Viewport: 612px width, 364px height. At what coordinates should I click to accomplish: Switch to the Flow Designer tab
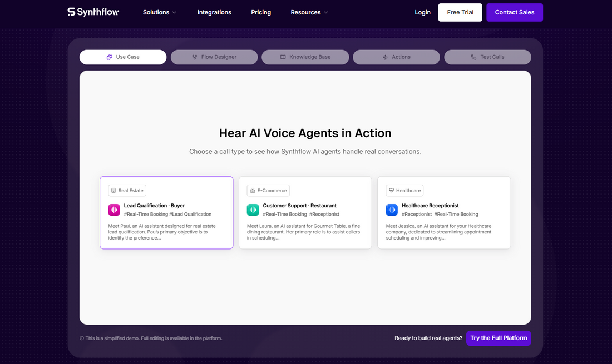point(214,57)
